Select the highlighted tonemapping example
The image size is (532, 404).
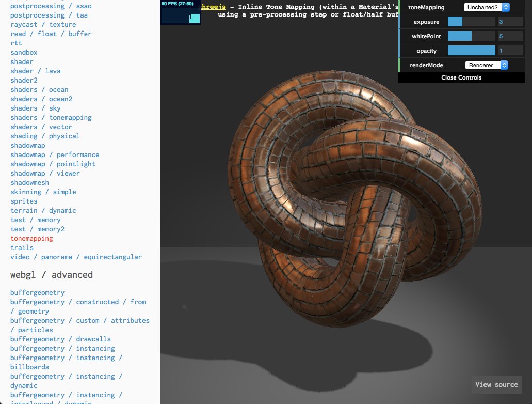click(x=31, y=239)
